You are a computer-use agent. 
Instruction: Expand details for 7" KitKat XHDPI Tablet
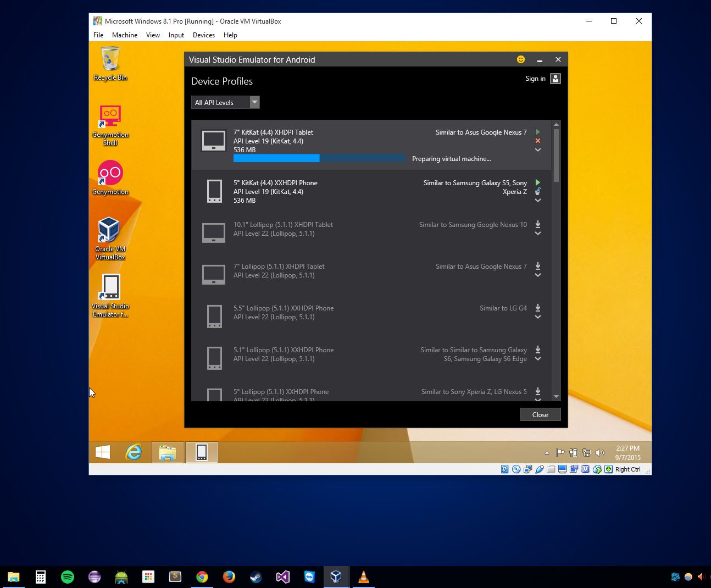[x=538, y=149]
